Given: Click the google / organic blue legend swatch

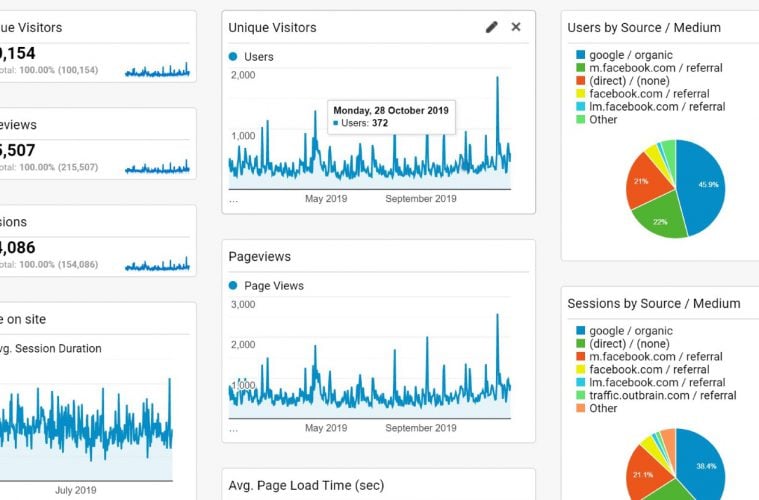Looking at the screenshot, I should [x=580, y=55].
